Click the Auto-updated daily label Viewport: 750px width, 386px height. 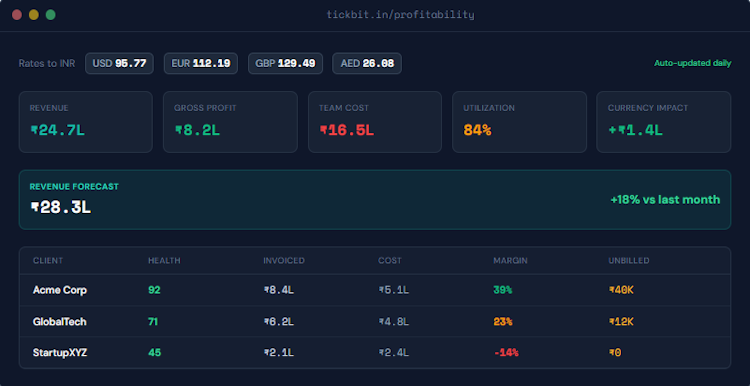693,63
